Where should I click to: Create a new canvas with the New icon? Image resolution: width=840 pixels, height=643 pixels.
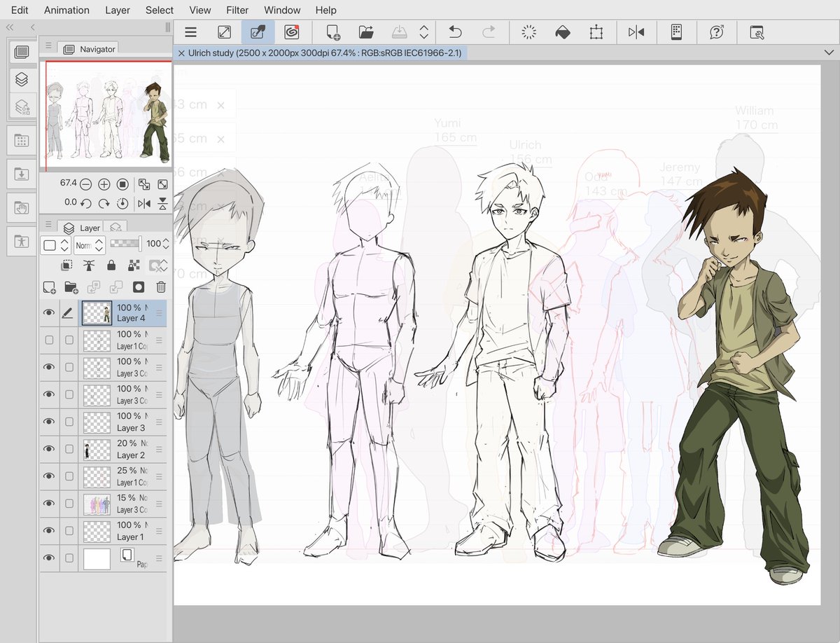333,32
